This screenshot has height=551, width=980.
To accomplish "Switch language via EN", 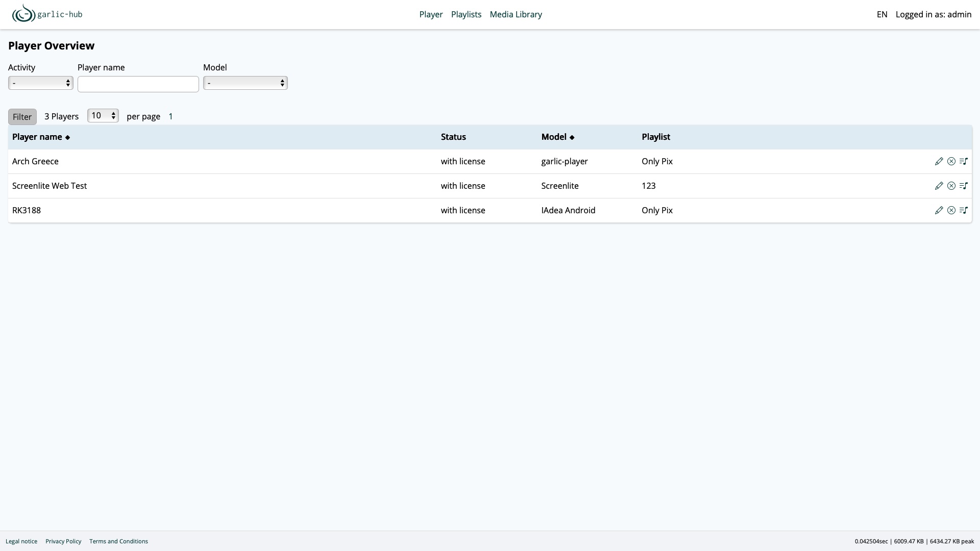I will (x=882, y=14).
